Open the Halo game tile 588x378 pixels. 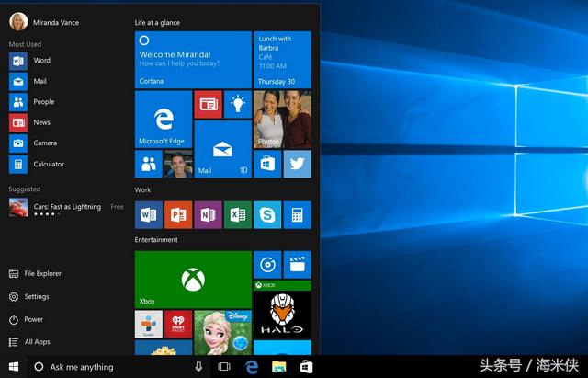[x=282, y=309]
